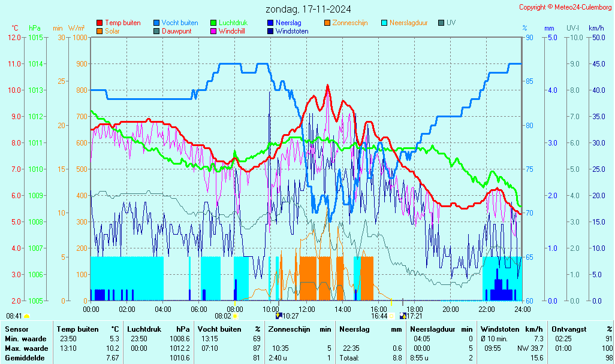Toggle the UV series legend label

click(x=451, y=23)
